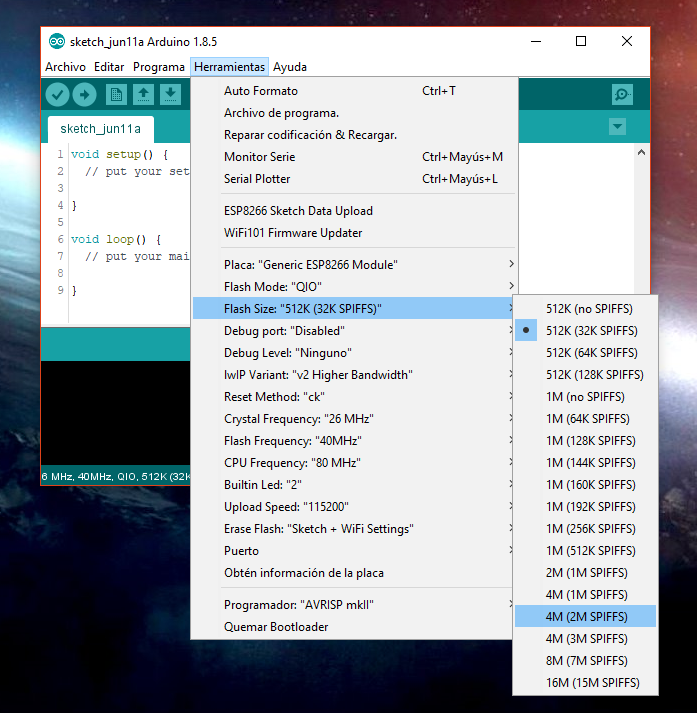Expand Upload Speed 115200 submenu
This screenshot has width=697, height=713.
[x=353, y=507]
